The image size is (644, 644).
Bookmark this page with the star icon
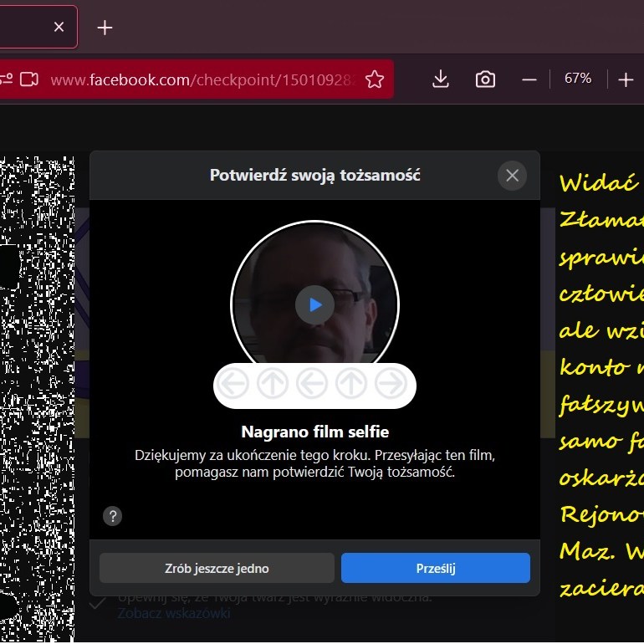[375, 79]
